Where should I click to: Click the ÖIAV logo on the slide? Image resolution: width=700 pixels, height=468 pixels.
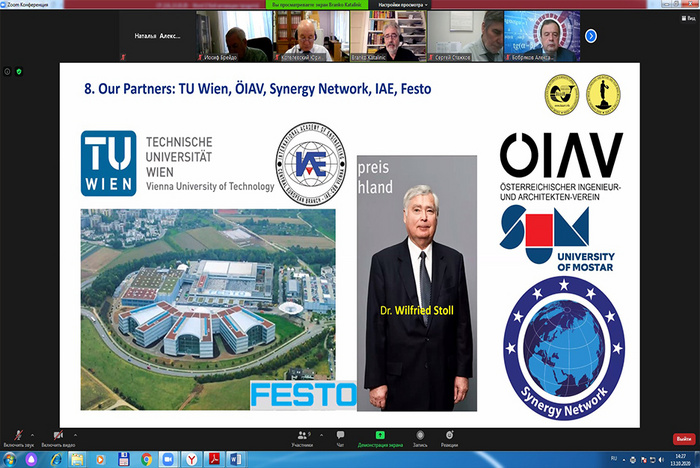point(562,166)
